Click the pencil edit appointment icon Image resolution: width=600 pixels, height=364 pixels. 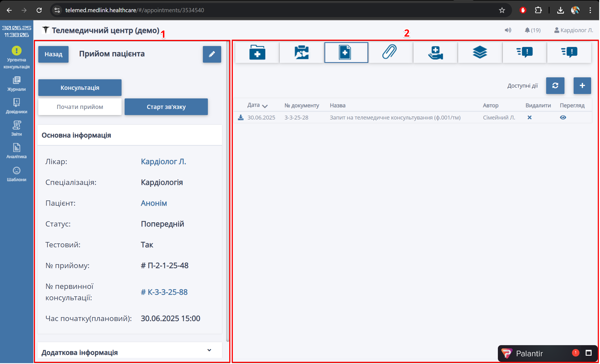coord(212,54)
